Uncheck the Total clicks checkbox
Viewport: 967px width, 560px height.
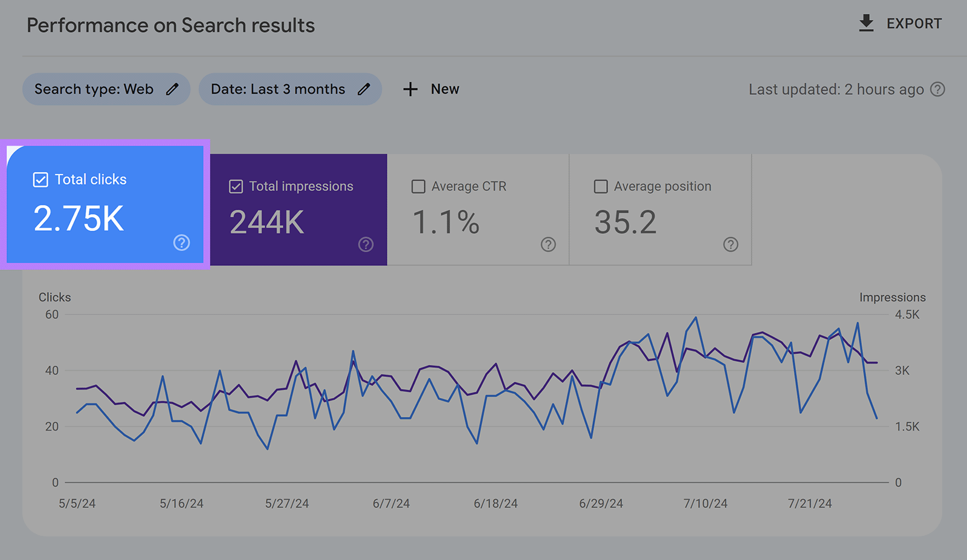pos(40,179)
